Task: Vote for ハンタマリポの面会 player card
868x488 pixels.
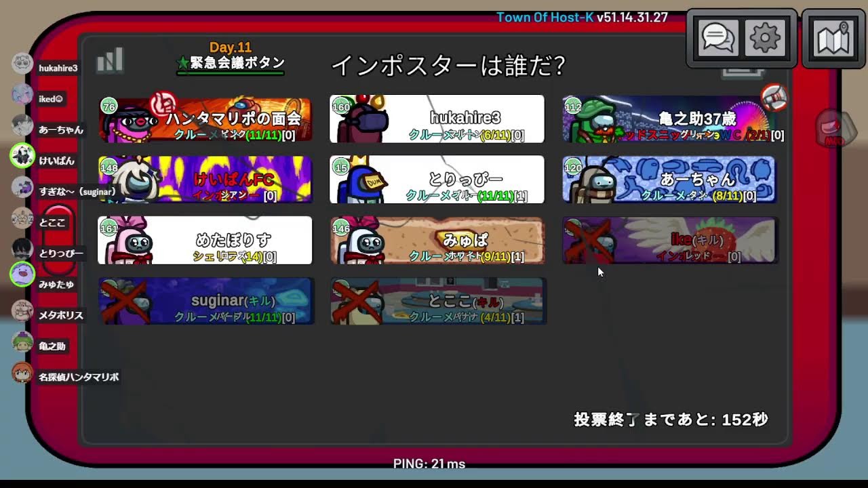Action: click(205, 119)
